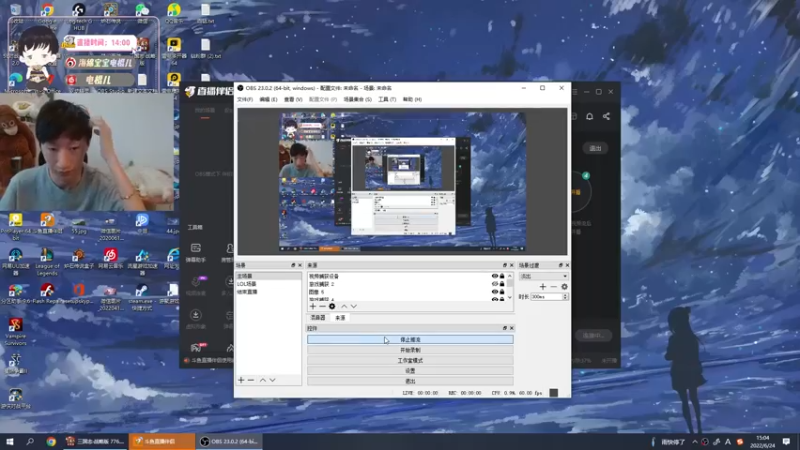The image size is (800, 450).
Task: Remove the selected scene with the minus icon
Action: (251, 380)
